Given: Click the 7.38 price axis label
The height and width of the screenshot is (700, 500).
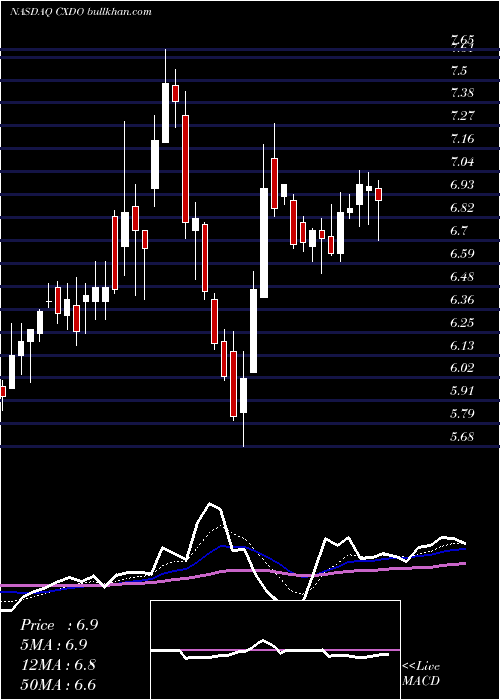Looking at the screenshot, I should [462, 93].
